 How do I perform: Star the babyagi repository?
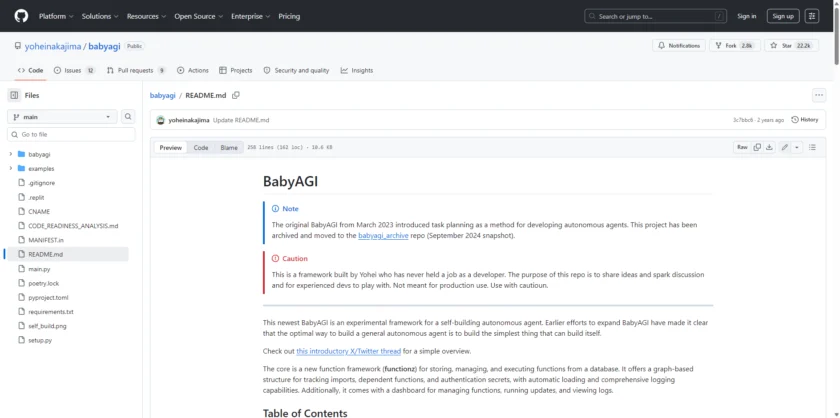[791, 46]
